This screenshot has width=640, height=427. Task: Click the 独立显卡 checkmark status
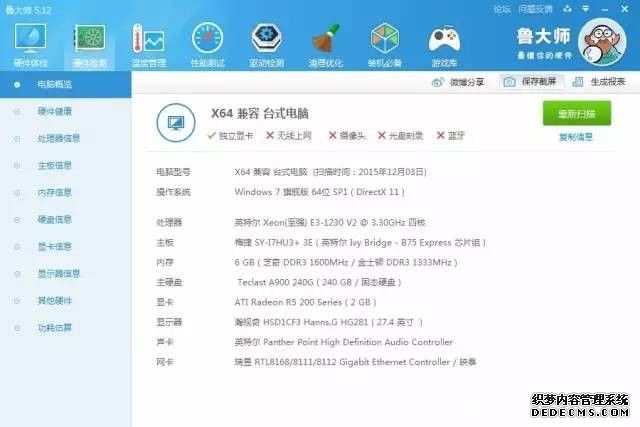230,136
